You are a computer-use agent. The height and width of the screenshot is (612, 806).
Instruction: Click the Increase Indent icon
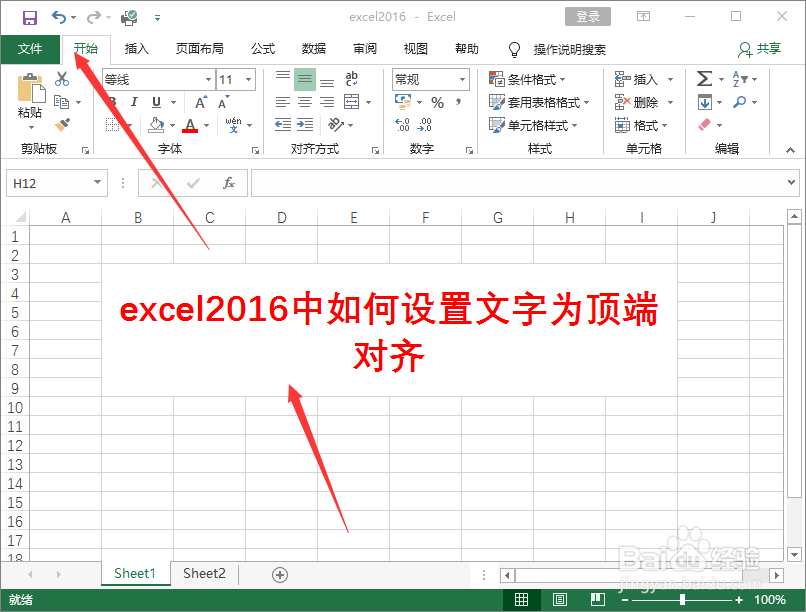tap(305, 125)
